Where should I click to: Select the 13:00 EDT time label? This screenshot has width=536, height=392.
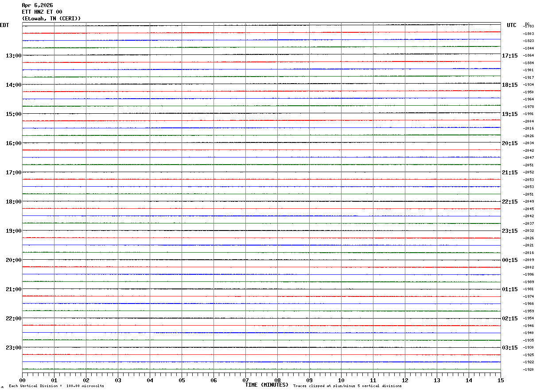pos(14,56)
